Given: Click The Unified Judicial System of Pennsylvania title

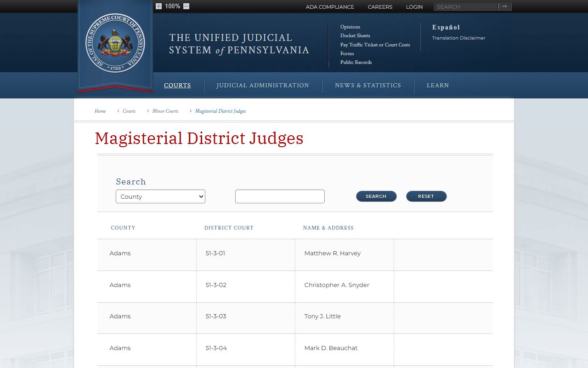Looking at the screenshot, I should pyautogui.click(x=239, y=44).
